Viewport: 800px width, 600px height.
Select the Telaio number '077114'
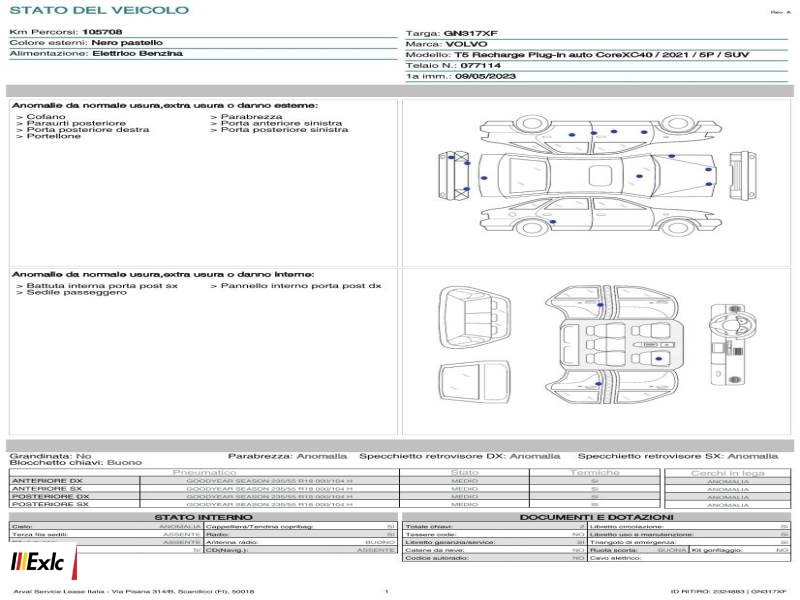(481, 66)
